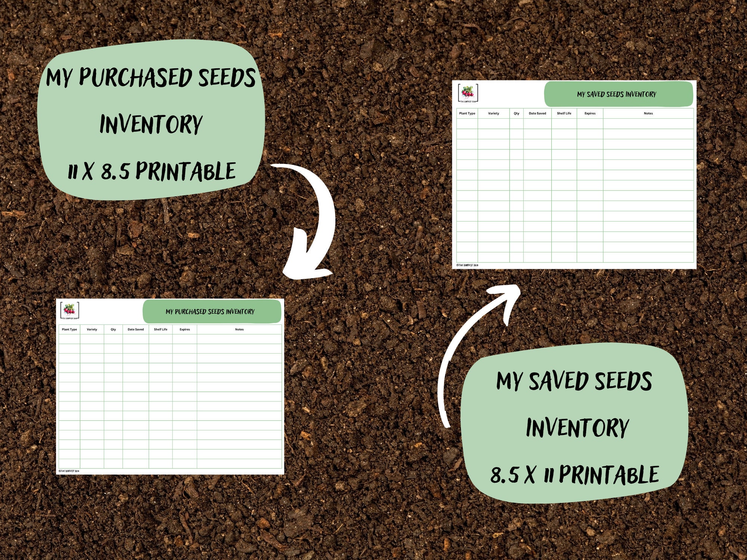This screenshot has height=560, width=747.
Task: Select the Expires column header on saved sheet
Action: tap(589, 114)
